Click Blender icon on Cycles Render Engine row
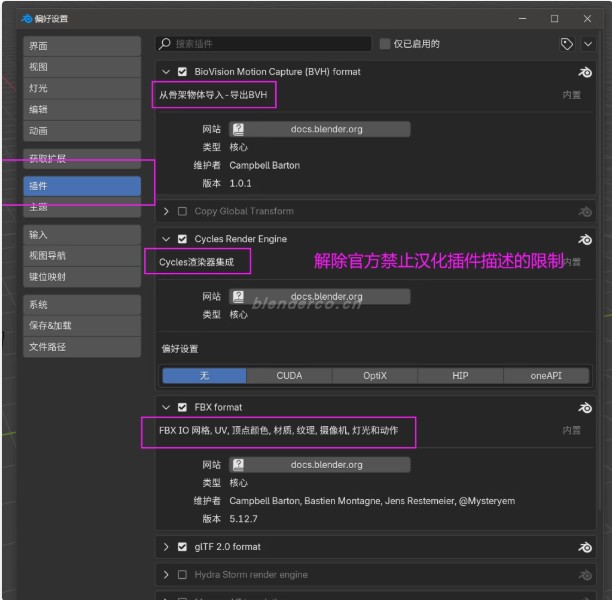Screen dimensions: 612x600 pyautogui.click(x=585, y=239)
